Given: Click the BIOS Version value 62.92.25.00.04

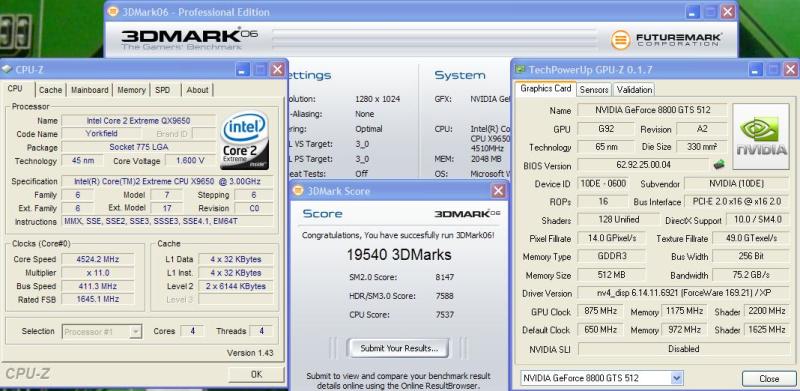Looking at the screenshot, I should [x=644, y=165].
